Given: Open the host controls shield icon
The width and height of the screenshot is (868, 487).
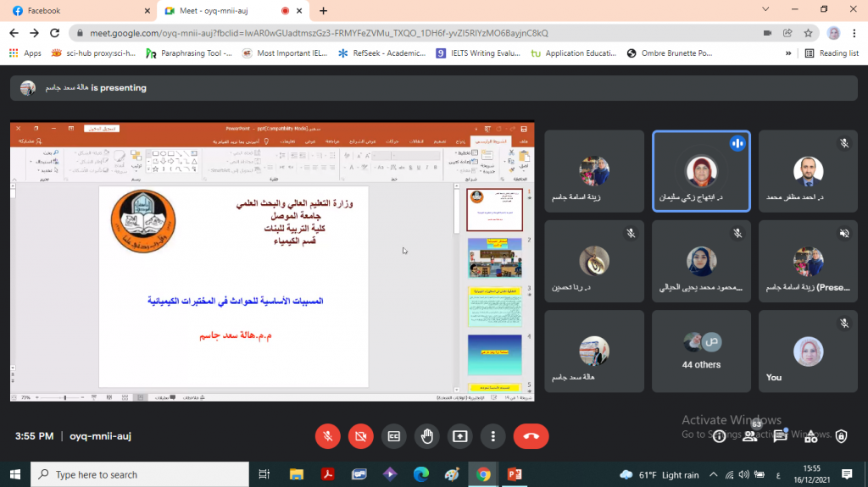Looking at the screenshot, I should (x=841, y=436).
